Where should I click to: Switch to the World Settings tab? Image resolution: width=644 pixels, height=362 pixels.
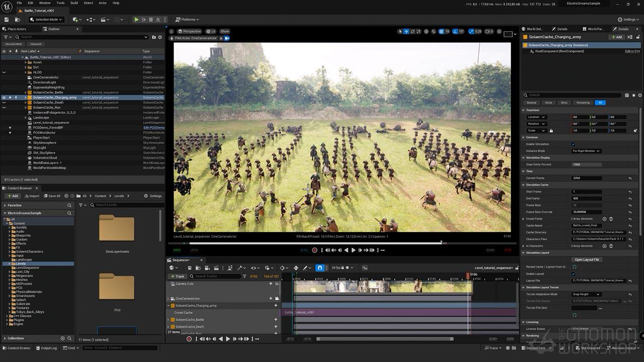pos(533,29)
